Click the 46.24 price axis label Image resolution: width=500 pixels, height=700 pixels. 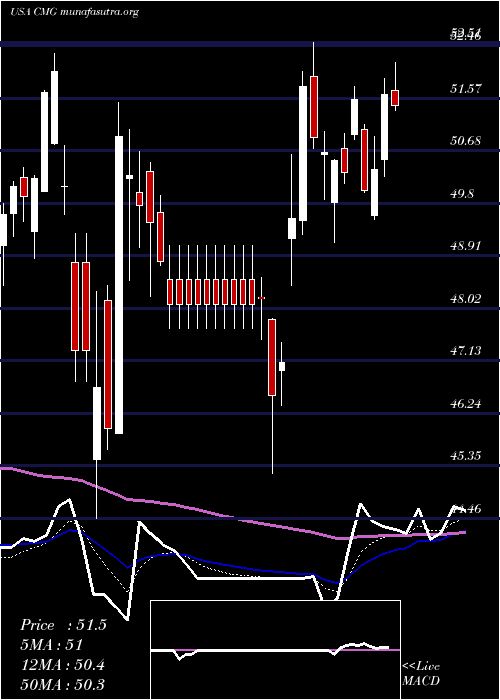click(465, 404)
